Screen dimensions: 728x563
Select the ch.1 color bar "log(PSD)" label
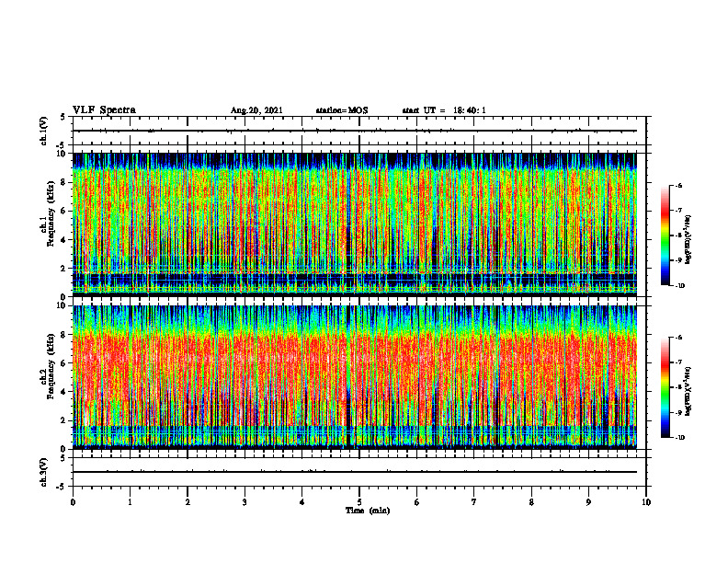click(x=688, y=239)
